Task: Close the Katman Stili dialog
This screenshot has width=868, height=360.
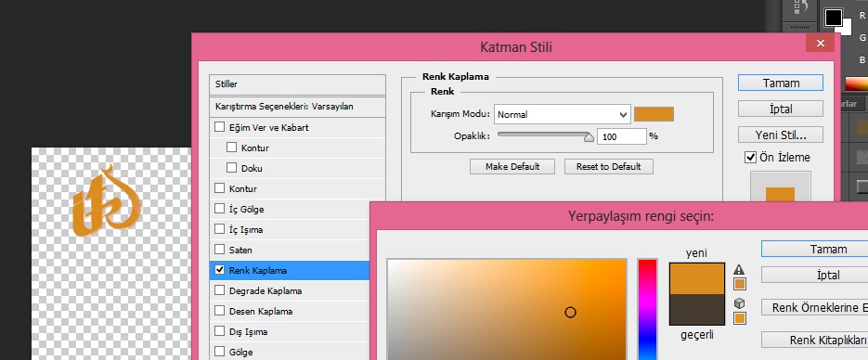Action: click(x=821, y=43)
